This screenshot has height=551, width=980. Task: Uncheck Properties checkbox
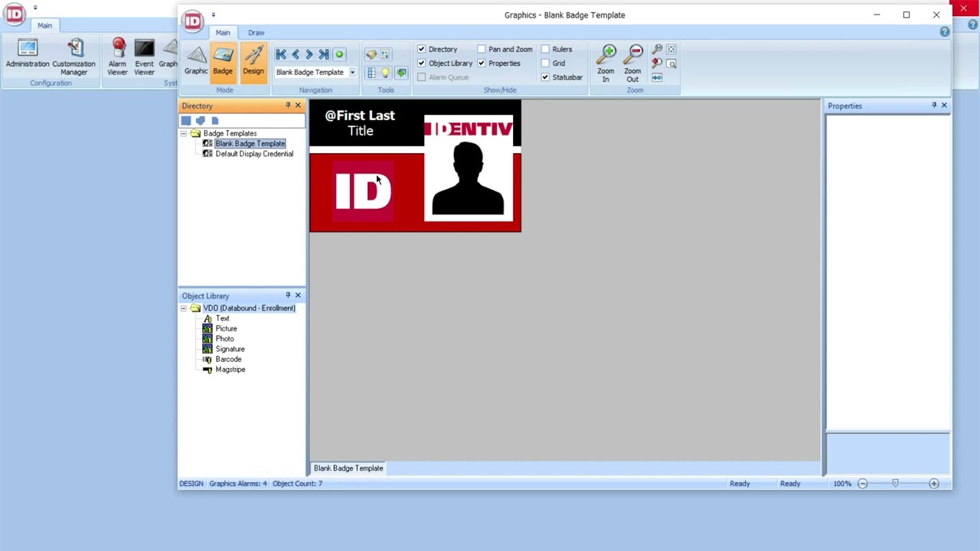point(482,63)
